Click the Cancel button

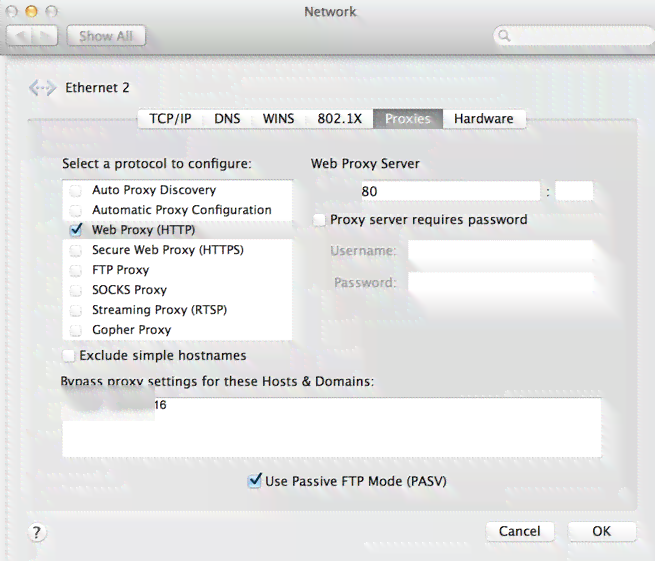click(520, 531)
